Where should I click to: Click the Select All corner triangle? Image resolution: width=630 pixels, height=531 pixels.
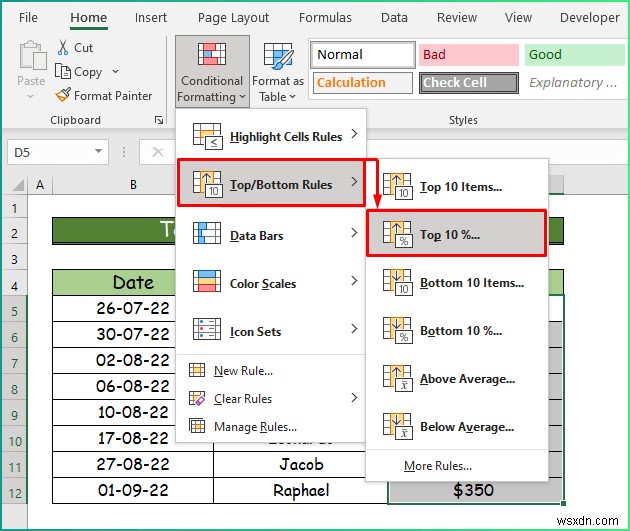18,185
